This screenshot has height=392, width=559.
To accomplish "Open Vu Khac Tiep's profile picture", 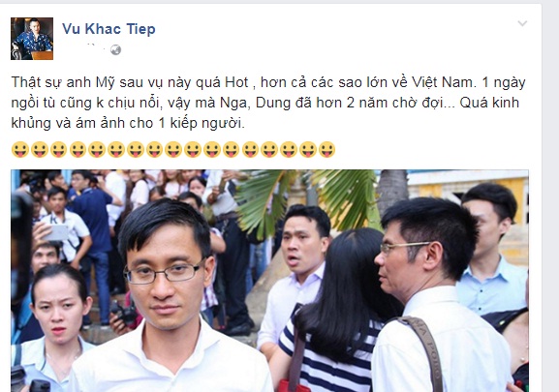I will coord(32,39).
